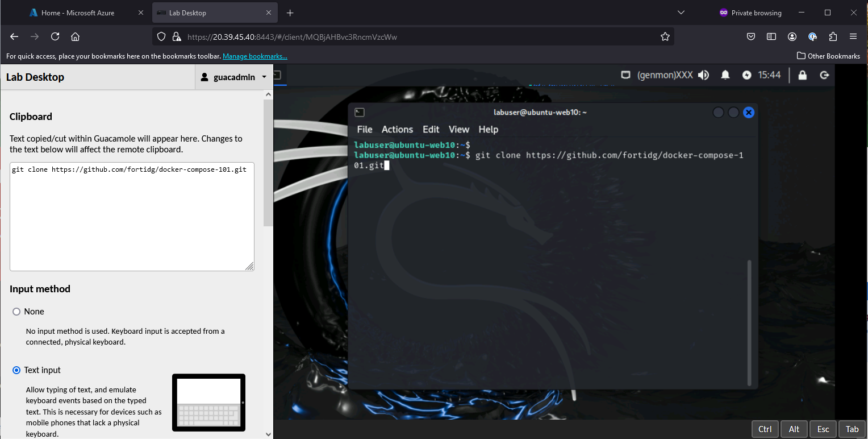
Task: Click the Alt on-screen key
Action: tap(794, 429)
